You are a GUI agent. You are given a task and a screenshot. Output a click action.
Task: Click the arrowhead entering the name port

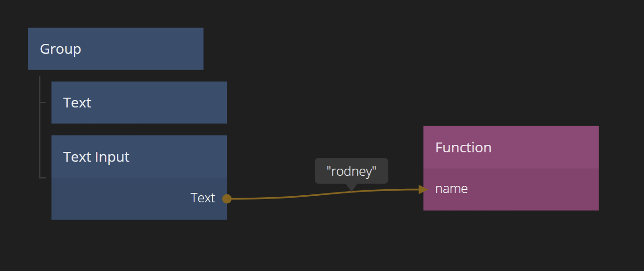click(423, 189)
